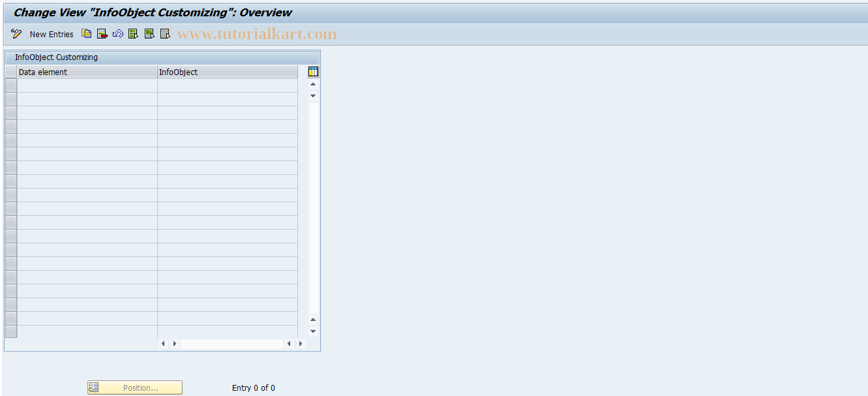868x396 pixels.
Task: Click the Undo Change icon
Action: click(x=118, y=34)
